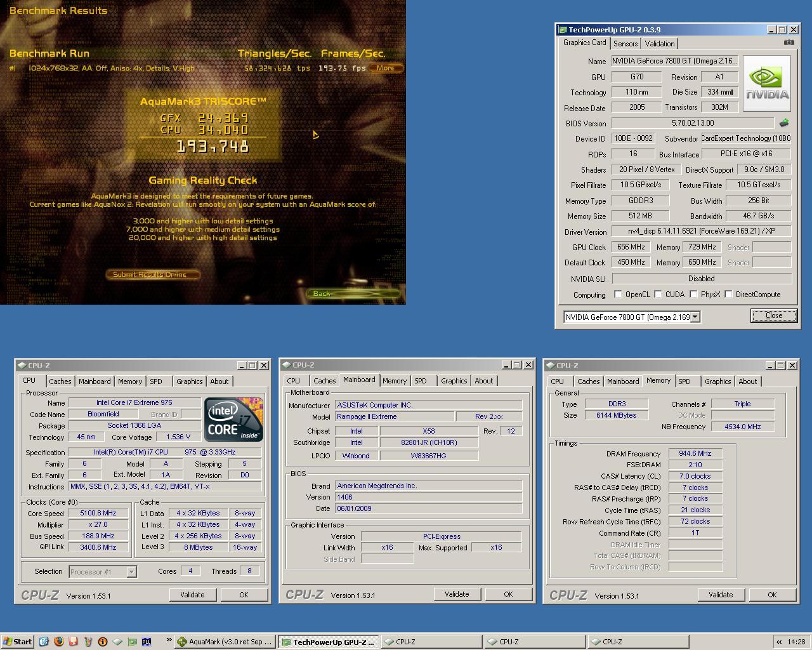Click the CPU tab window's title bar icon
Viewport: 812px width, 650px height.
(22, 366)
